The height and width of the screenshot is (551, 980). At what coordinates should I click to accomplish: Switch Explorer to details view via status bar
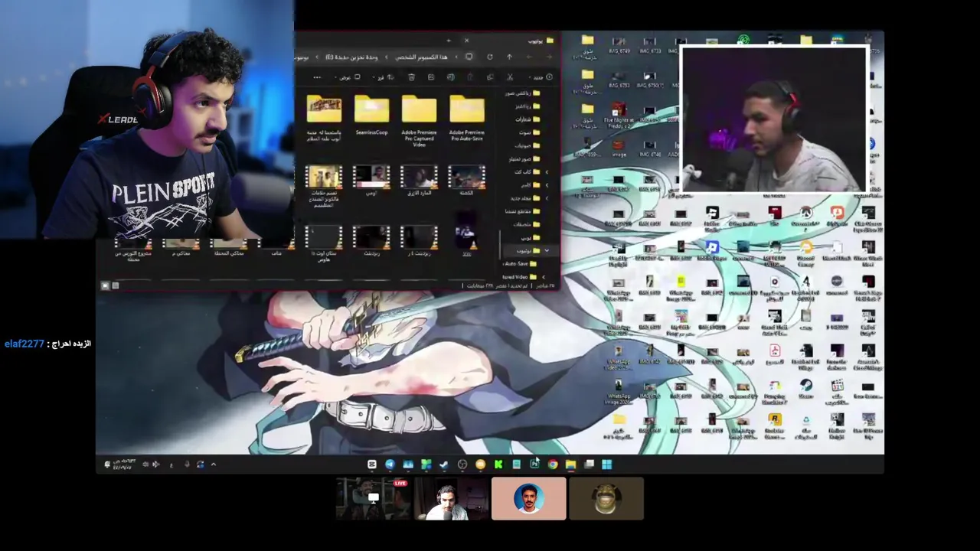coord(116,285)
